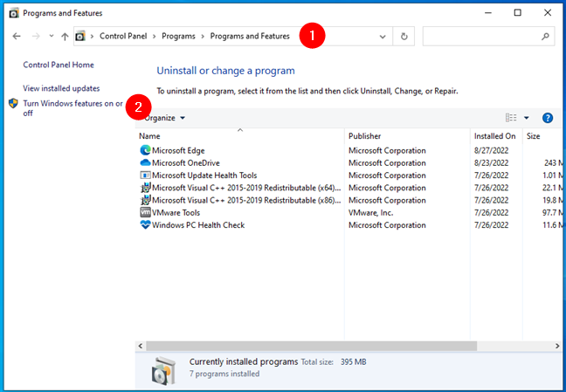Click the change view icon
Screen dimensions: 566x392
511,118
